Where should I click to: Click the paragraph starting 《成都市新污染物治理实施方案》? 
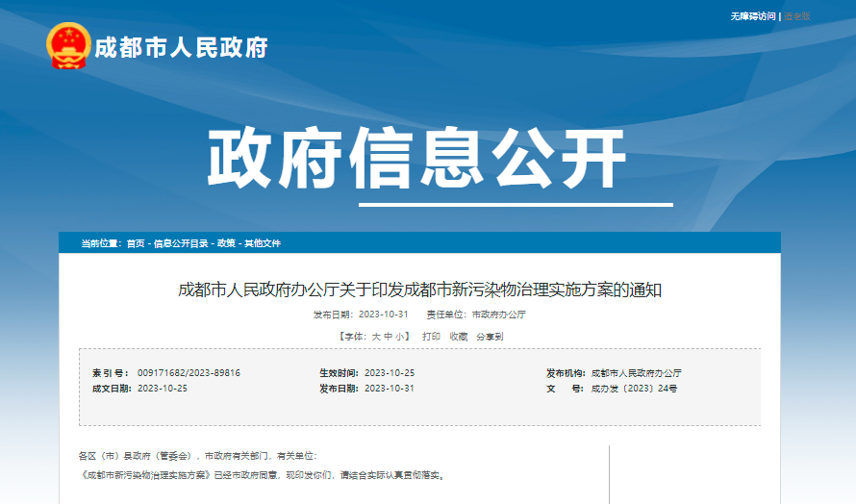tap(264, 475)
